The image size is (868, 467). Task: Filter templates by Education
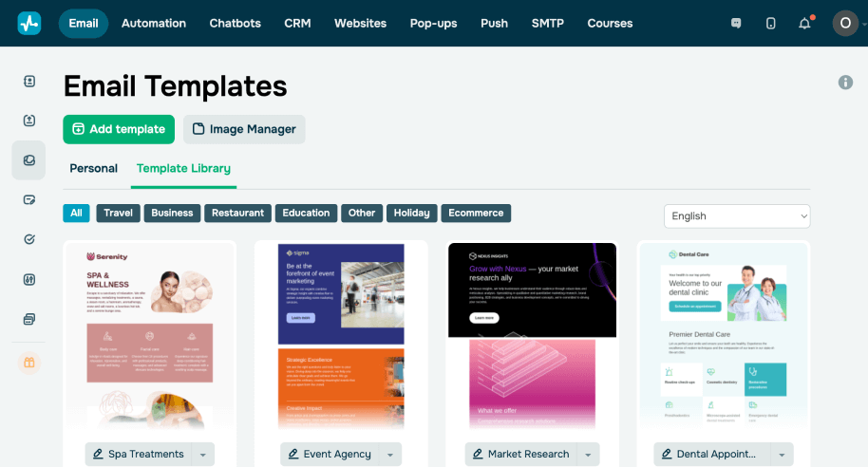306,213
